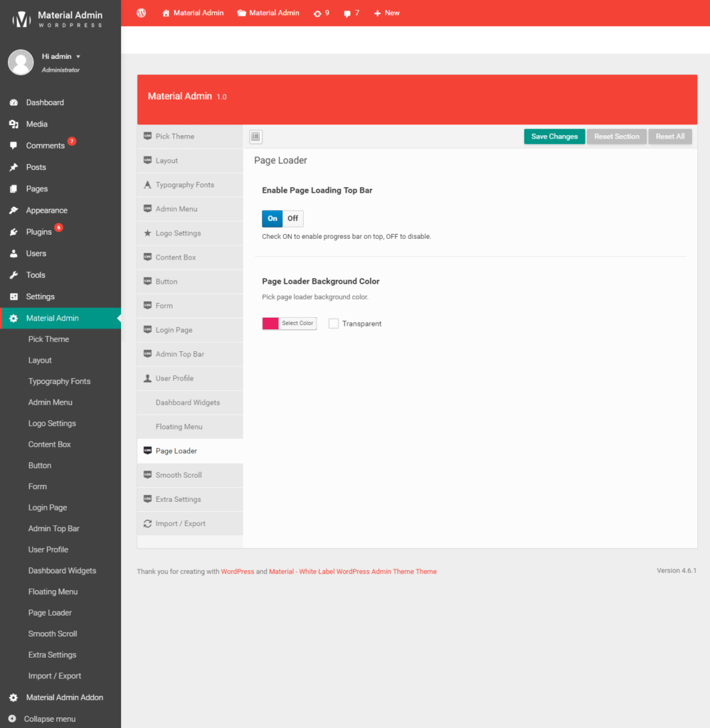Open Typography Fonts in sidebar submenu

[60, 381]
